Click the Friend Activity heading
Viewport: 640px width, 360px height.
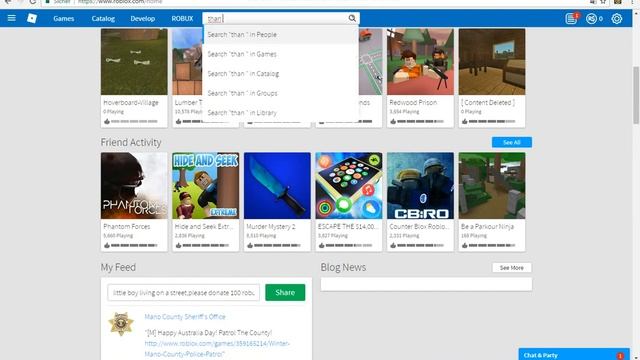[131, 142]
